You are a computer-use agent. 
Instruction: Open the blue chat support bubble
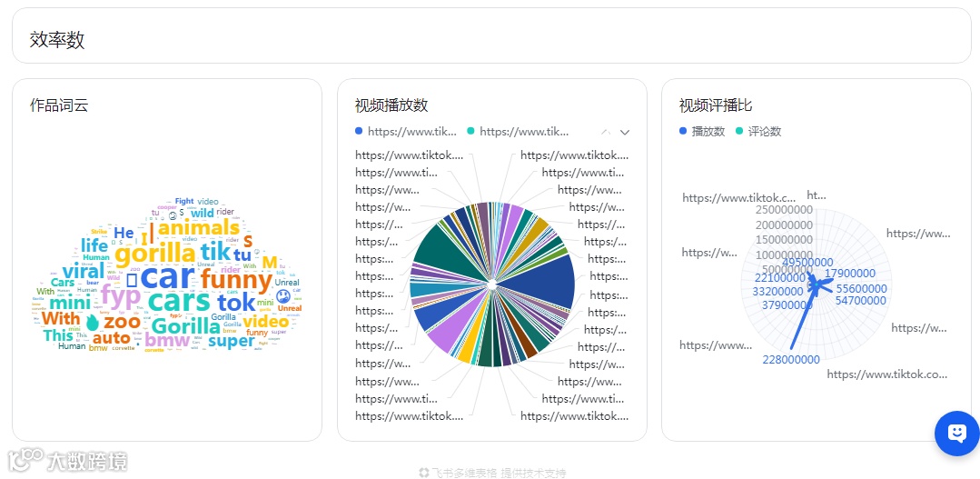tap(957, 433)
